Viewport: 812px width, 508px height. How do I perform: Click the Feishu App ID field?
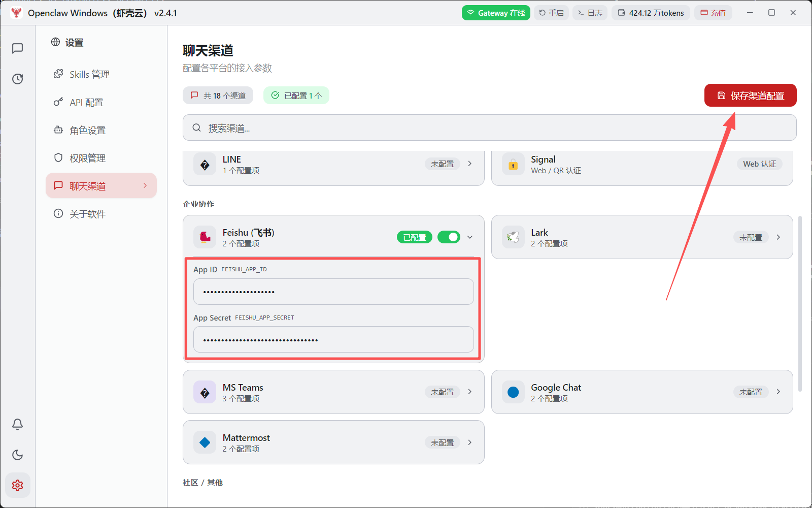click(333, 292)
